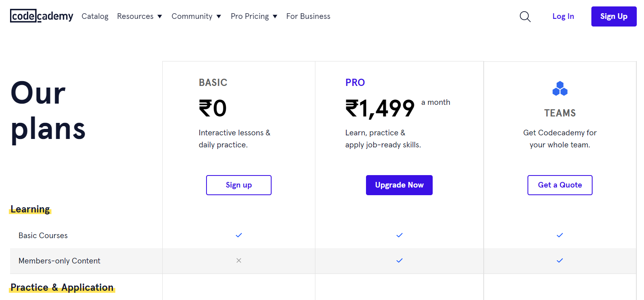Screen dimensions: 644x300
Task: Expand the Community dropdown menu
Action: click(x=196, y=16)
